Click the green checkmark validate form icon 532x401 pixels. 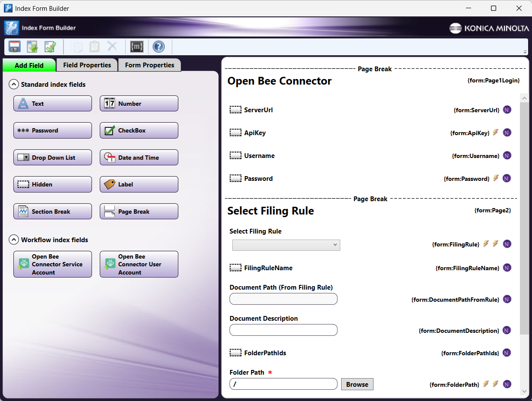tap(51, 46)
